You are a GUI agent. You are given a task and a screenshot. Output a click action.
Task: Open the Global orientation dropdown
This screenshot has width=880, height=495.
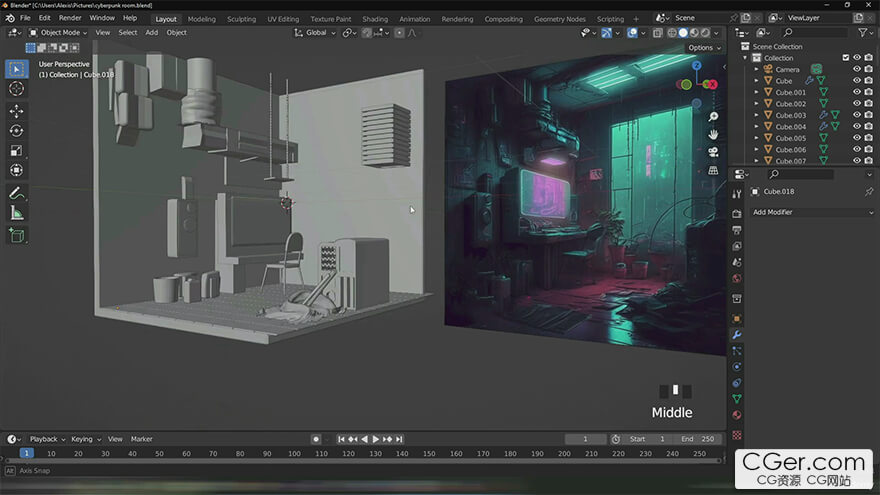pyautogui.click(x=315, y=33)
